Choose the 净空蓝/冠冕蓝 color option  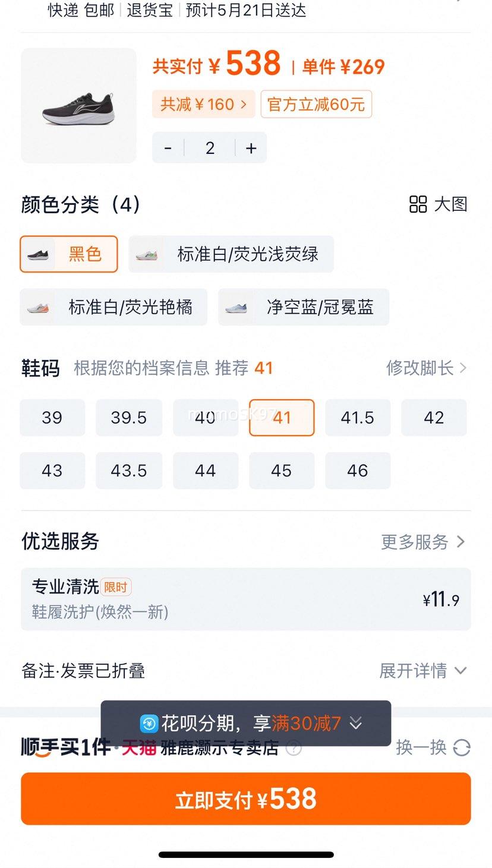pyautogui.click(x=304, y=307)
